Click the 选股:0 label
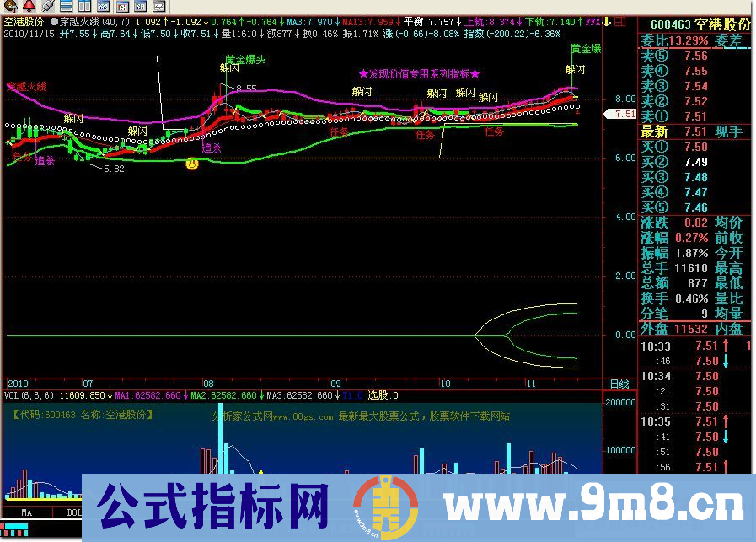This screenshot has height=542, width=756. click(x=383, y=396)
